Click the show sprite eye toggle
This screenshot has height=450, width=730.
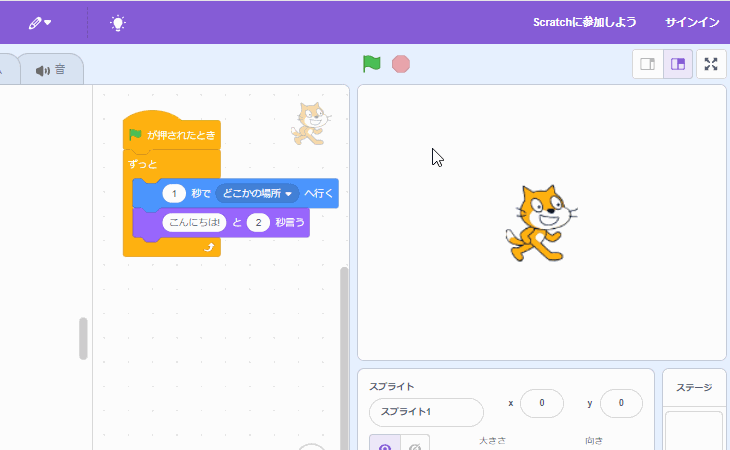(x=385, y=443)
